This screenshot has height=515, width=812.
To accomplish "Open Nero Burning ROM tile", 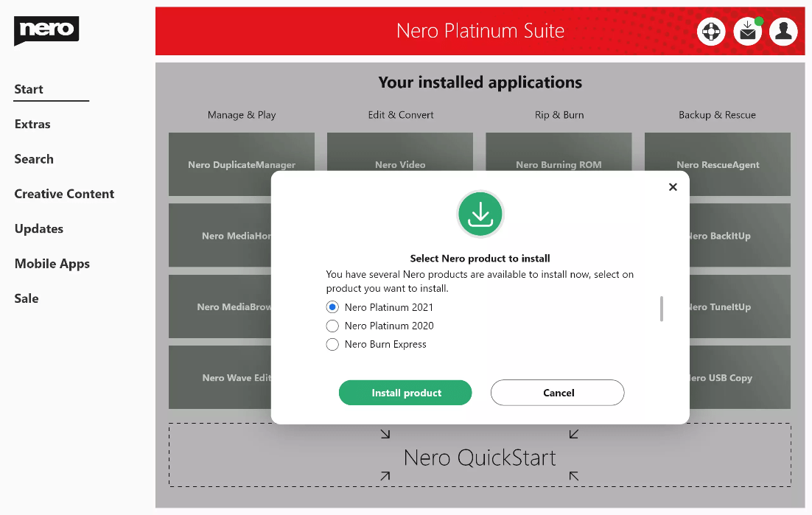I will (x=558, y=164).
